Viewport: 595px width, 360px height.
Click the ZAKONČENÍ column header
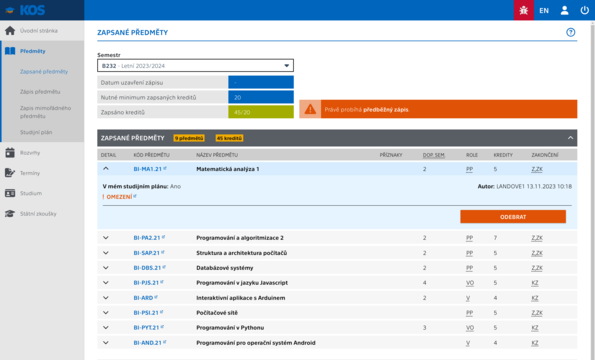tap(545, 155)
